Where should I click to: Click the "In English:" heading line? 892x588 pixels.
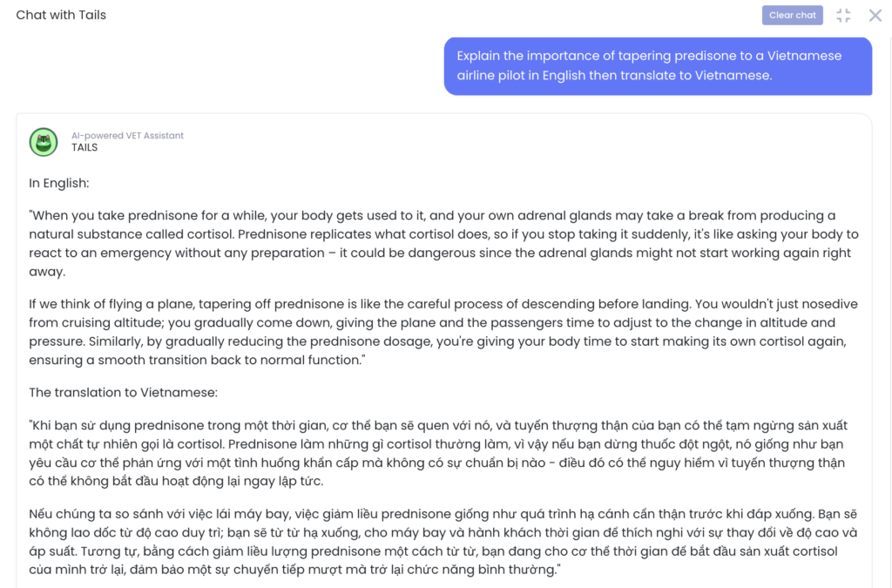59,184
